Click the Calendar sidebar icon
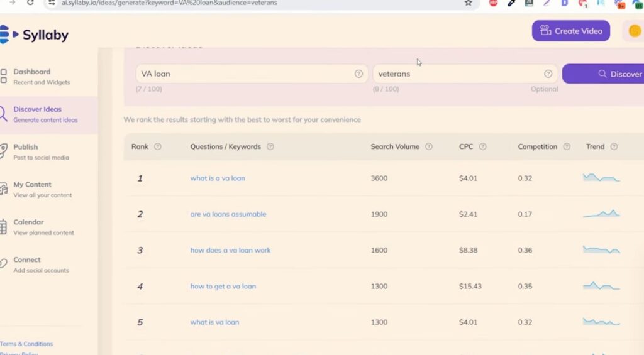The height and width of the screenshot is (355, 644). point(3,227)
